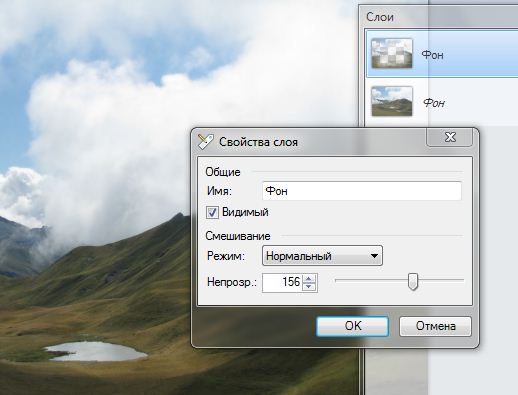Open the Режим blend mode dropdown
The width and height of the screenshot is (518, 395).
click(322, 256)
